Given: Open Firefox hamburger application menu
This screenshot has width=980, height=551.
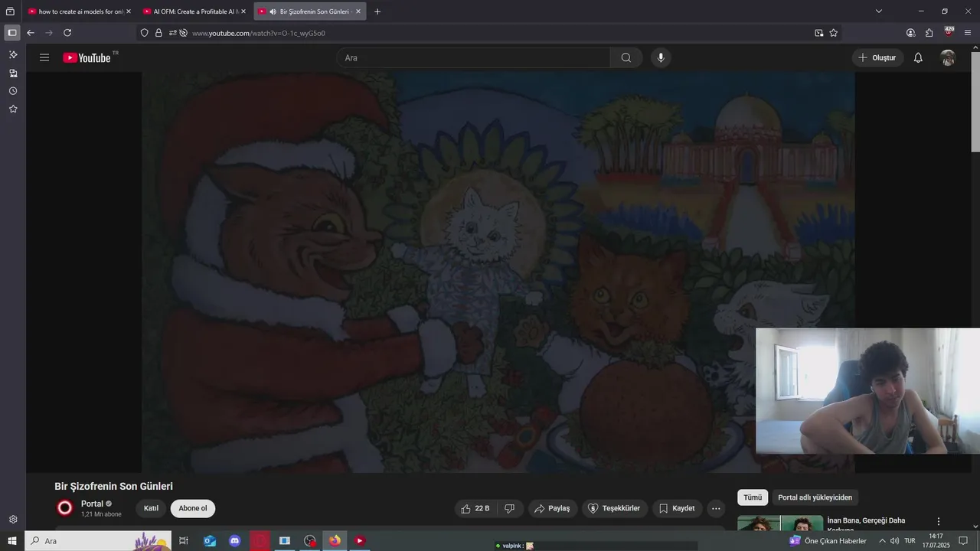Looking at the screenshot, I should click(968, 33).
